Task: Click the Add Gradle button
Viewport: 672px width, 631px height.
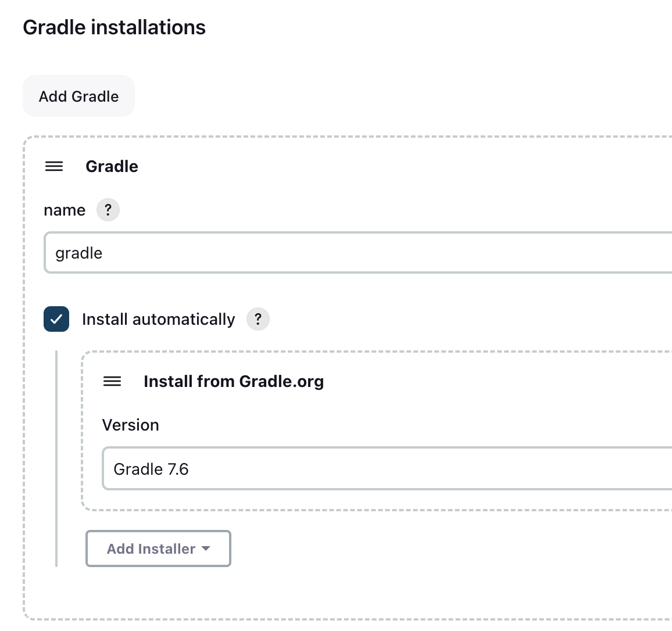Action: (x=78, y=96)
